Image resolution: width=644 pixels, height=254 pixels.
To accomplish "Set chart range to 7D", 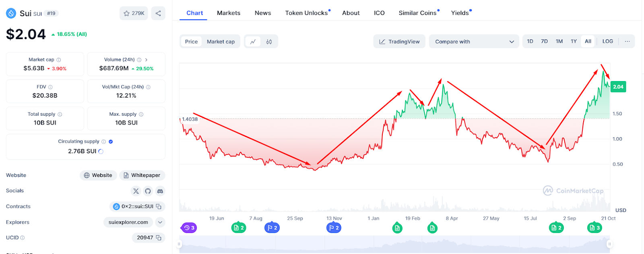I will point(544,42).
